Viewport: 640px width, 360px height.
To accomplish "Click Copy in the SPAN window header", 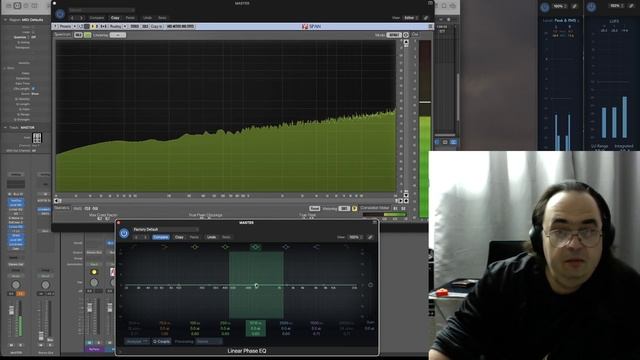I will 115,18.
